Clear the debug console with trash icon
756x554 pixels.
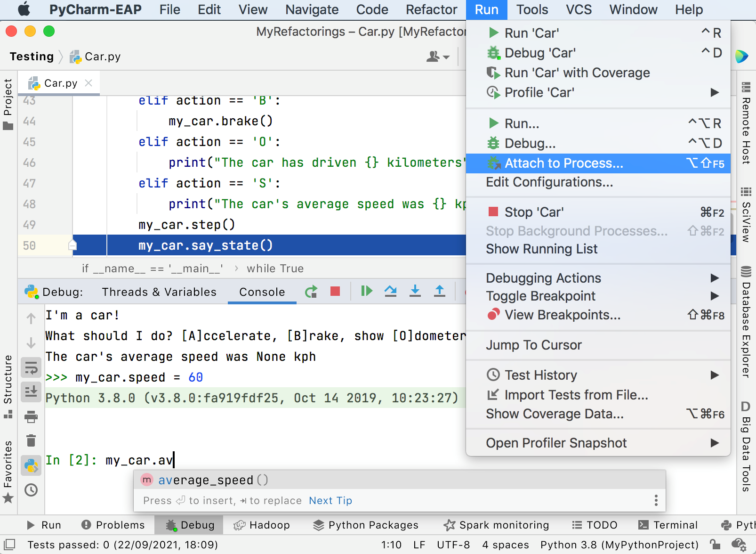(31, 441)
